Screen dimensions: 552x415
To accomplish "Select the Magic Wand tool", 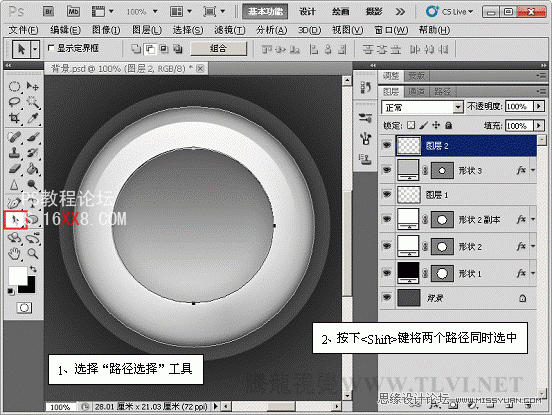I will pyautogui.click(x=33, y=102).
